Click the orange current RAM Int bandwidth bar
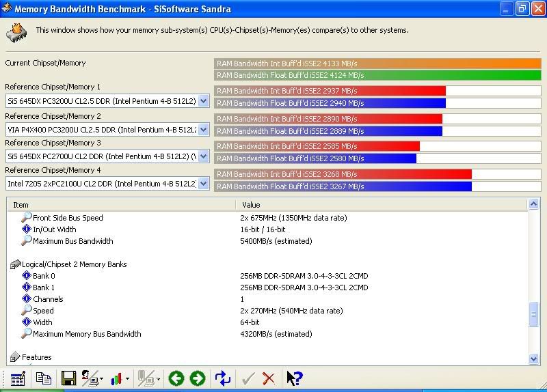The width and height of the screenshot is (547, 392). pos(377,64)
